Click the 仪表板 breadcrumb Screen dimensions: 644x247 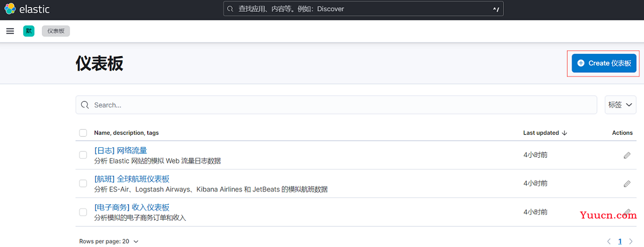56,31
